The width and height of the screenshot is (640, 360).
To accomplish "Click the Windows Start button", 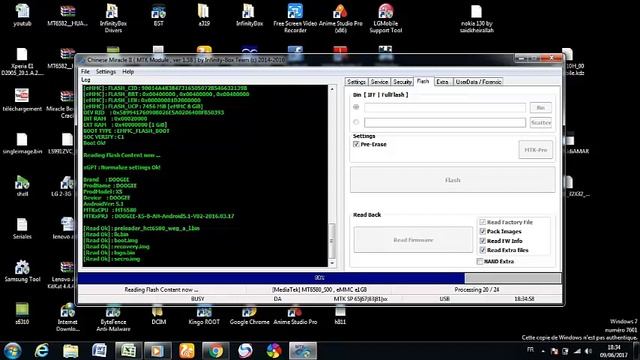I will pos(12,351).
